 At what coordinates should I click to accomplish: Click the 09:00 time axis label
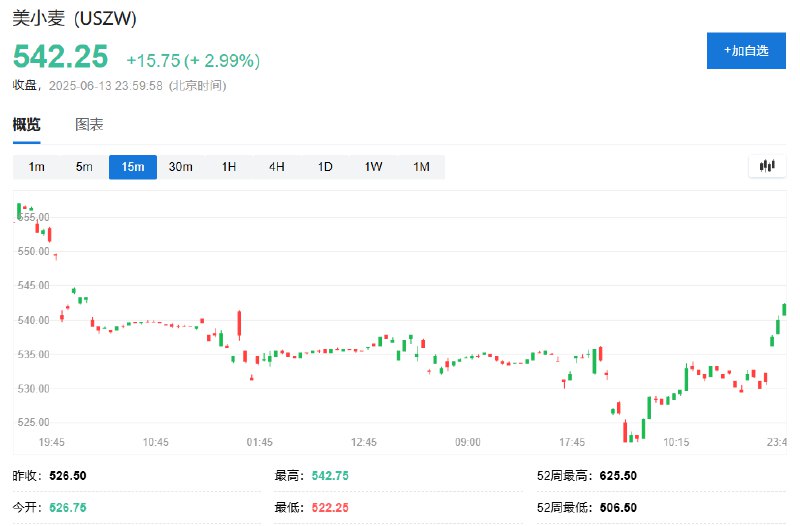(x=468, y=442)
